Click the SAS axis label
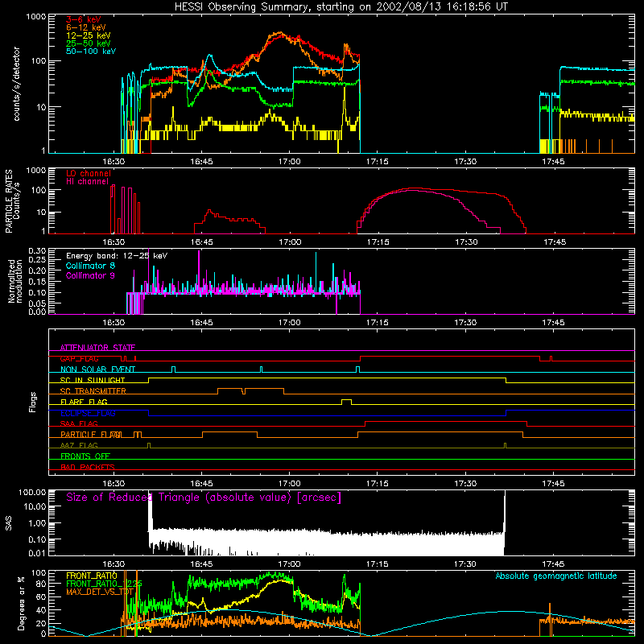The height and width of the screenshot is (644, 644). 9,522
